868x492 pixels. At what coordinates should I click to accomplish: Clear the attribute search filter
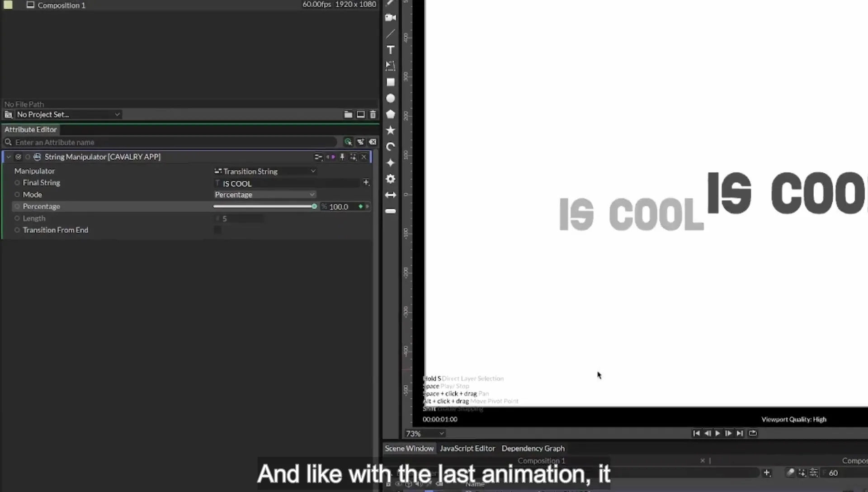373,142
